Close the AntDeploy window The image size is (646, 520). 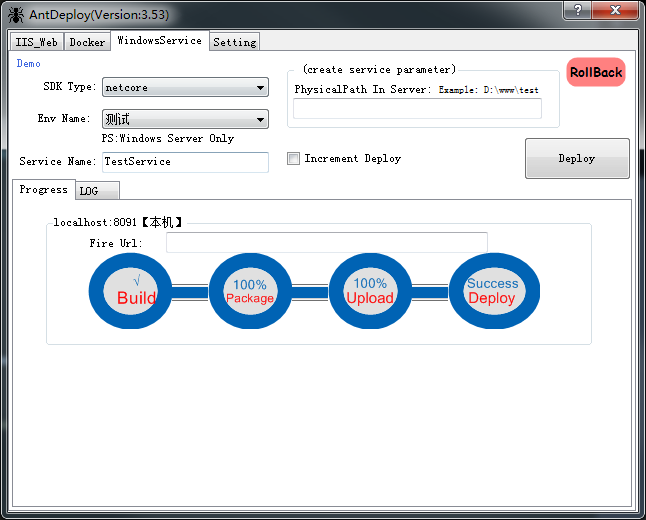615,10
